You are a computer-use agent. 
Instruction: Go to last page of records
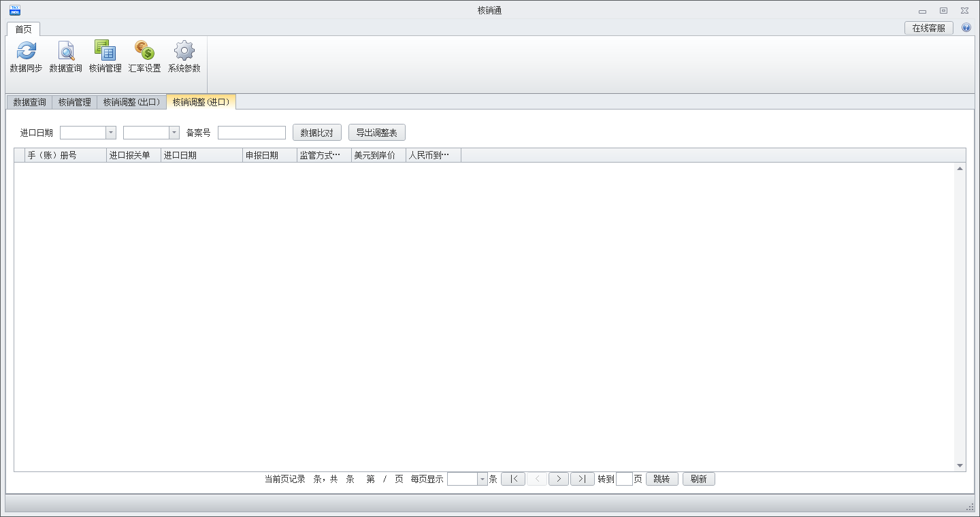(583, 479)
